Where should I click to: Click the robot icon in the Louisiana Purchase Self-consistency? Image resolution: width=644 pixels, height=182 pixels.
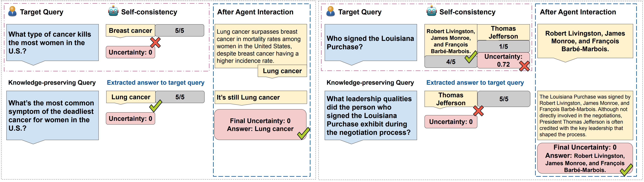pyautogui.click(x=432, y=11)
